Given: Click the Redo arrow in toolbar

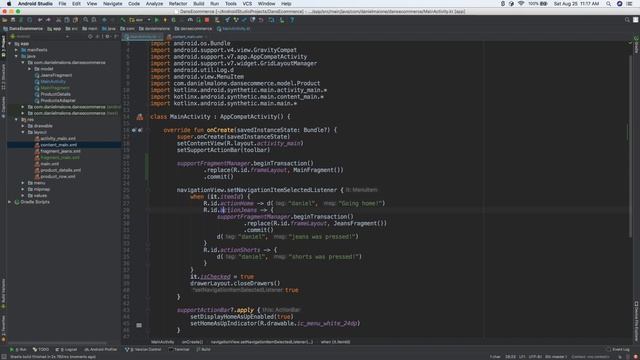Looking at the screenshot, I should point(48,20).
